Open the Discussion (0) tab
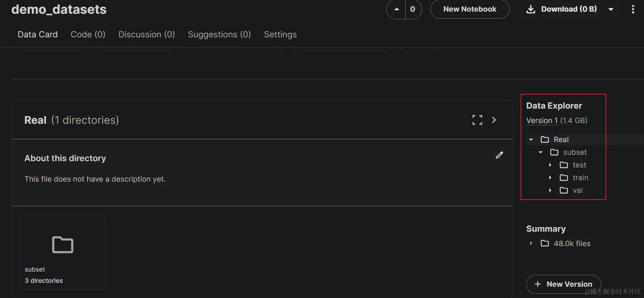The image size is (644, 298). [146, 35]
